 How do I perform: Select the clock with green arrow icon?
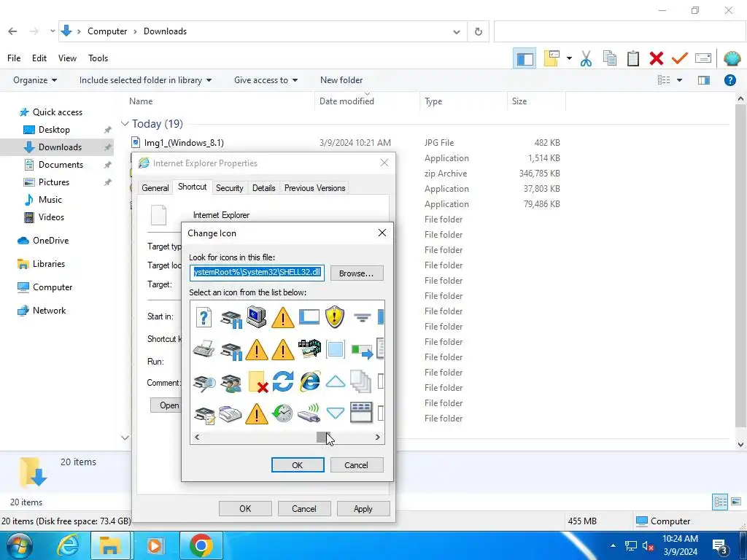click(282, 413)
